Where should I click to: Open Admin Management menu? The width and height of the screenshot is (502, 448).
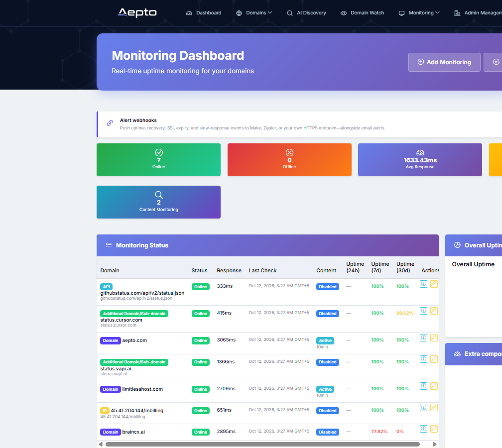point(478,13)
